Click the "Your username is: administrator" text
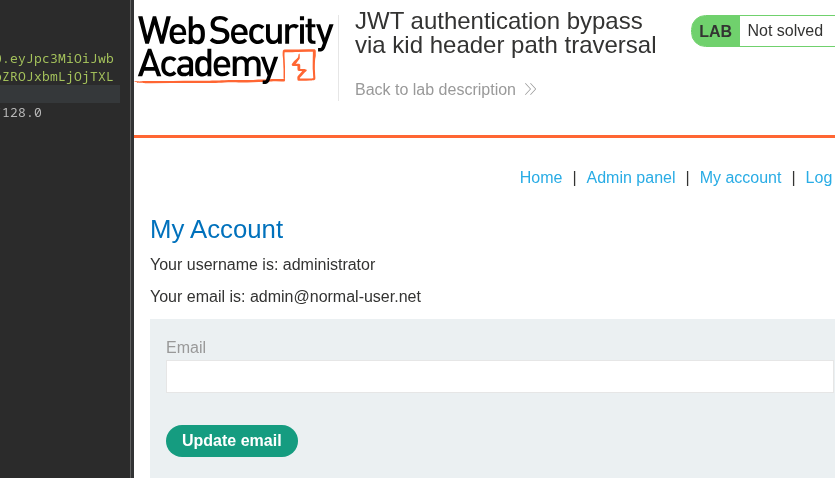 coord(262,264)
